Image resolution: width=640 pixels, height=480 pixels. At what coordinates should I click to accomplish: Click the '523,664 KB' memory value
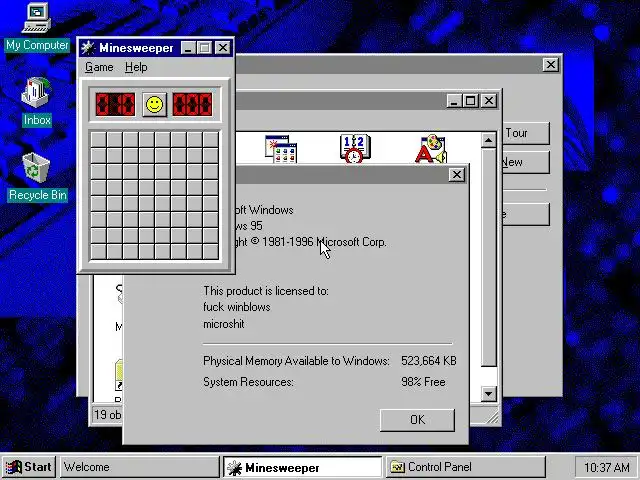[x=429, y=361]
